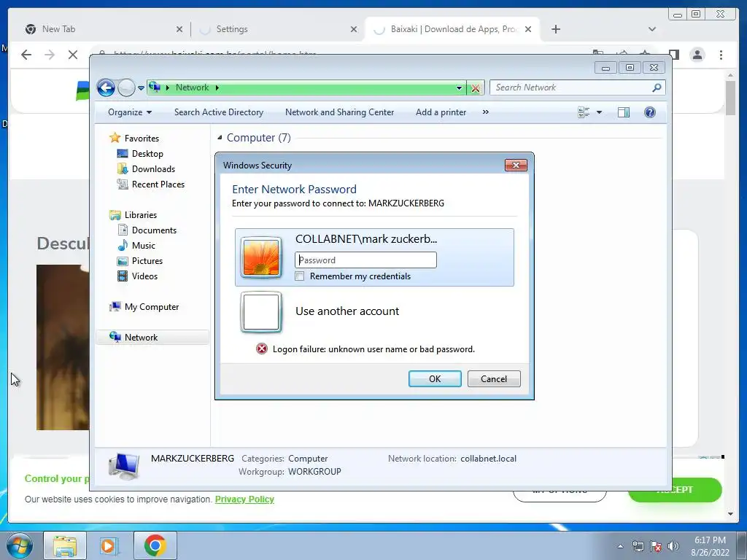Click the Explorer forward arrow button

(126, 87)
